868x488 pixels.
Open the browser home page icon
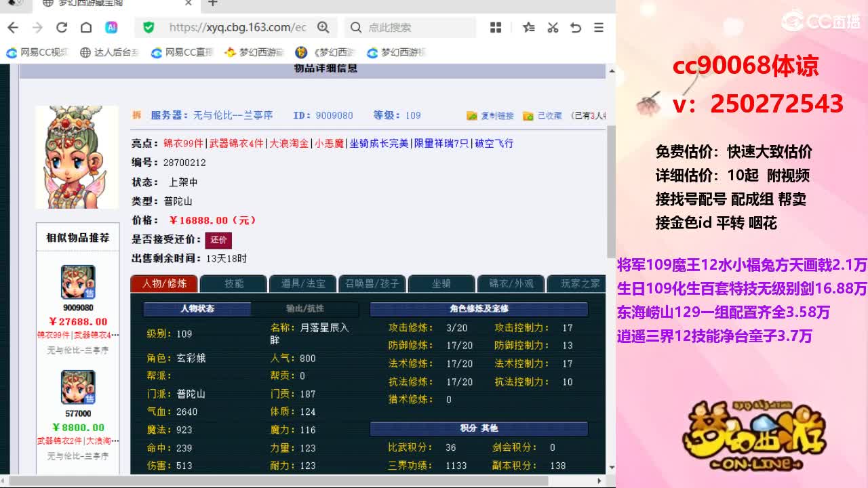(86, 27)
